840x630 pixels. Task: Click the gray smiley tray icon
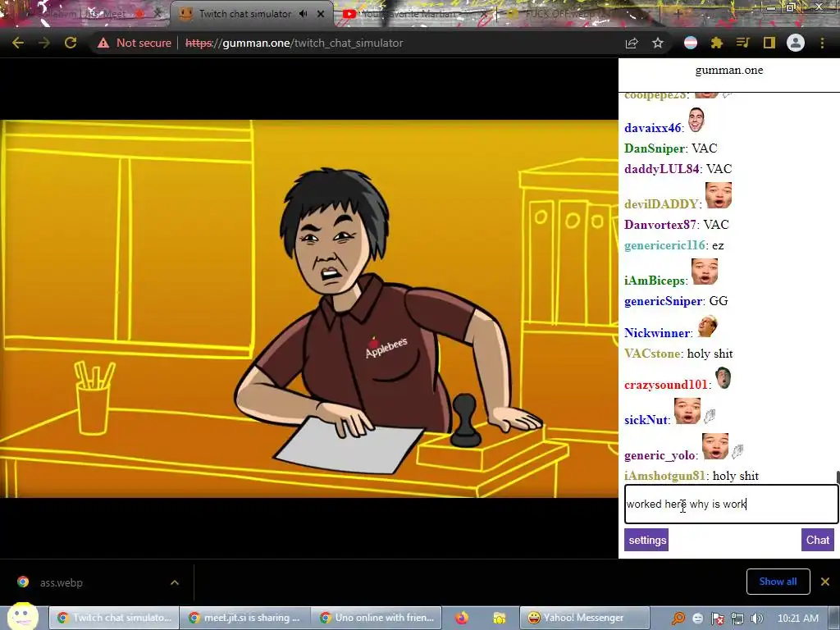click(x=698, y=619)
